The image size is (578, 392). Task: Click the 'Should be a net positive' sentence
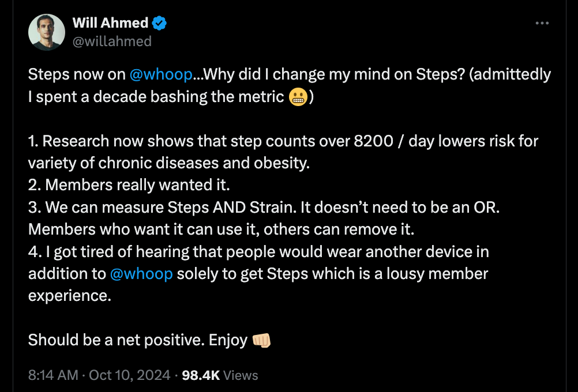click(x=115, y=340)
